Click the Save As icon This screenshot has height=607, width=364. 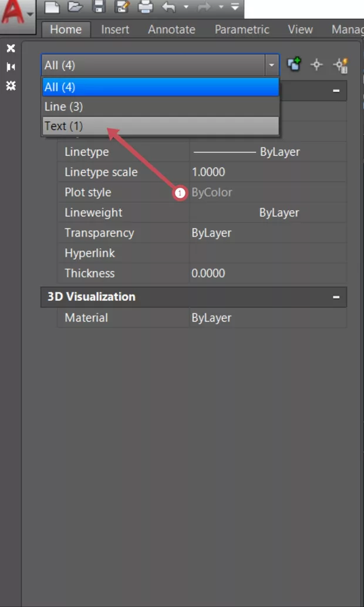point(122,6)
